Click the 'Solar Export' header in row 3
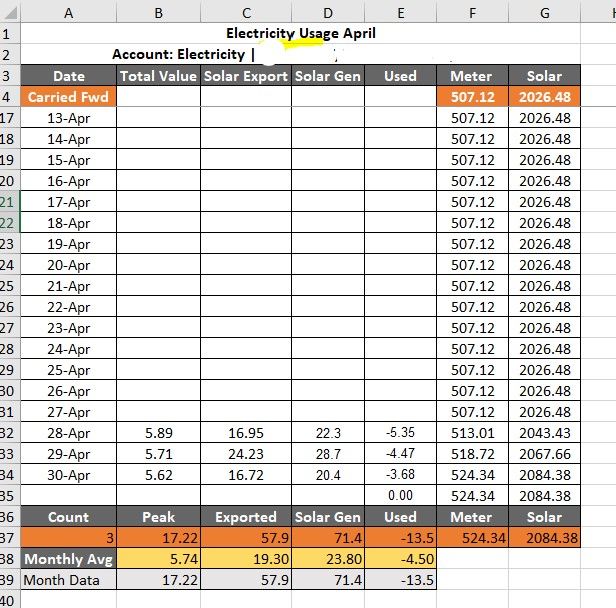Viewport: 616px width, 608px height. [x=245, y=76]
